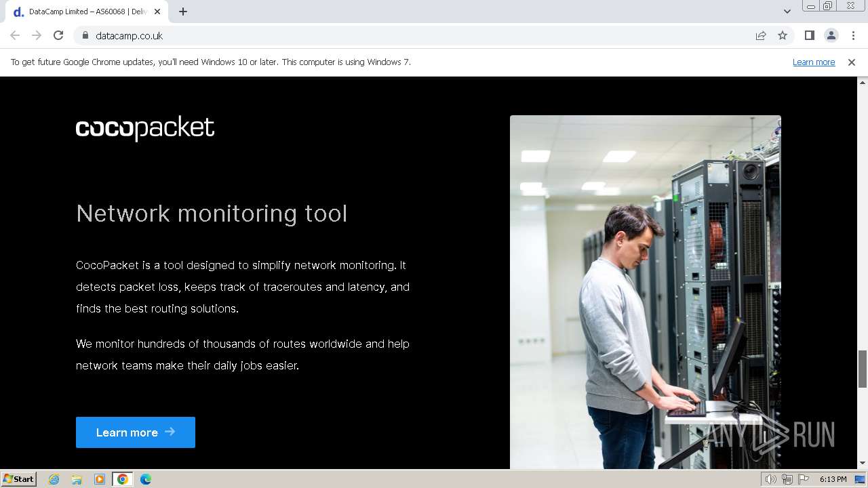Open the Chrome profile avatar
Screen dimensions: 868x488
[831, 35]
